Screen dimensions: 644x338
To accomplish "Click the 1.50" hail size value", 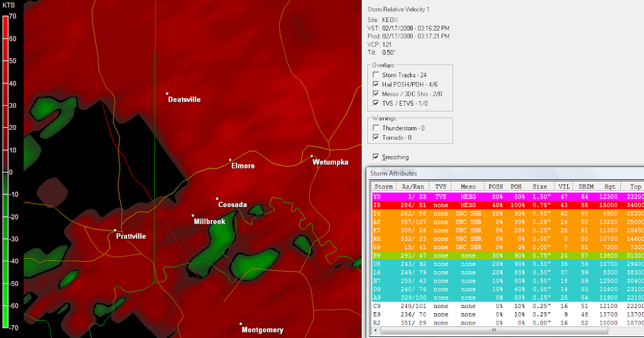I will 540,197.
